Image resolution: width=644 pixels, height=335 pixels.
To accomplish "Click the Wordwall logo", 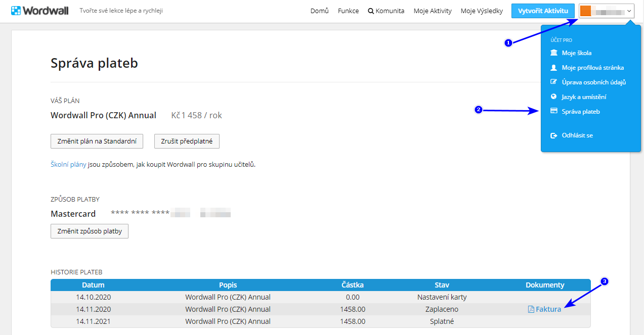I will click(39, 11).
